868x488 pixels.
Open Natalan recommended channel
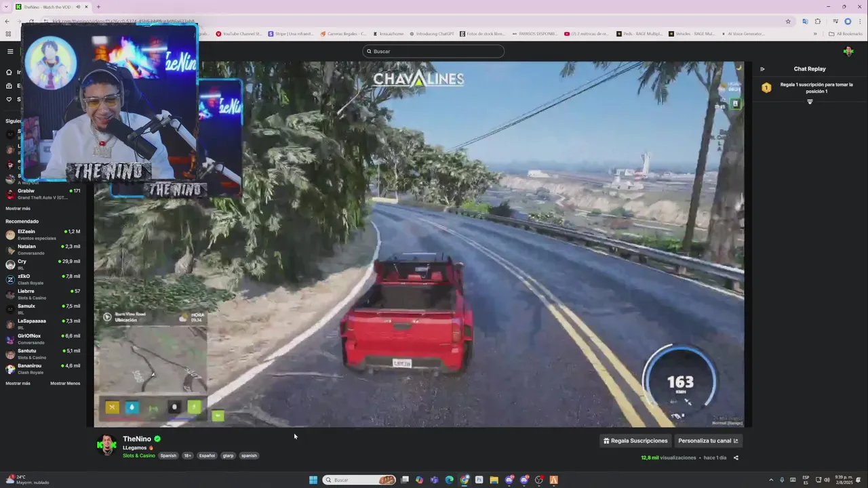pyautogui.click(x=43, y=249)
